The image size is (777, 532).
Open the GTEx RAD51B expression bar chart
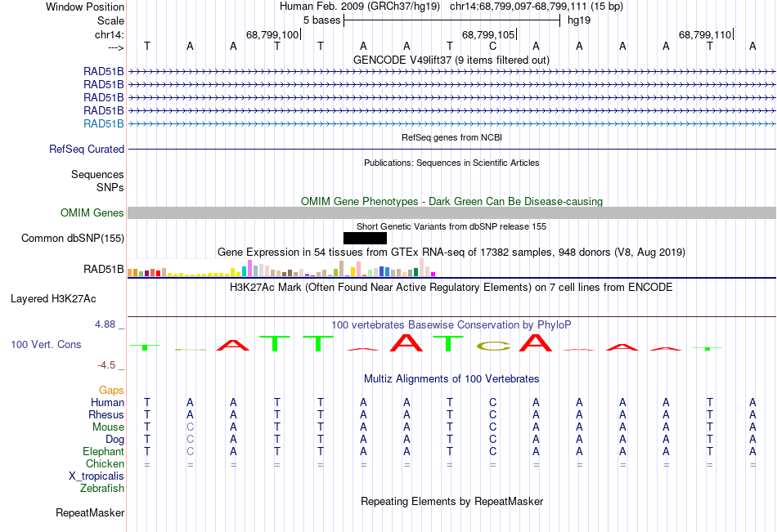(281, 268)
